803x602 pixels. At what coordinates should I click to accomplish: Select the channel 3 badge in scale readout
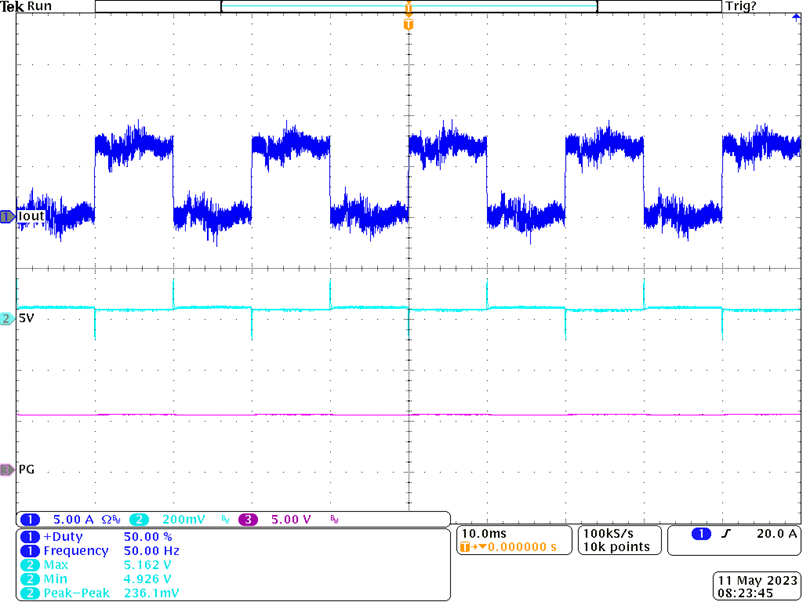[x=248, y=520]
